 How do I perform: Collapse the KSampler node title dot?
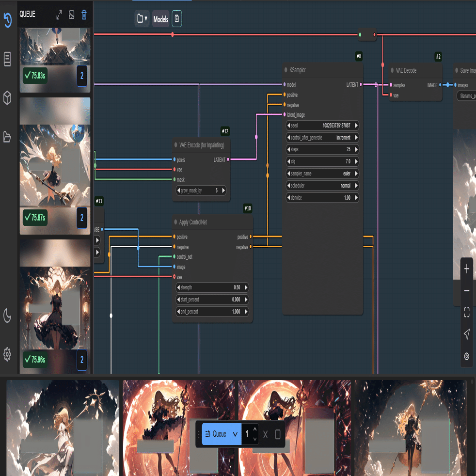click(286, 70)
